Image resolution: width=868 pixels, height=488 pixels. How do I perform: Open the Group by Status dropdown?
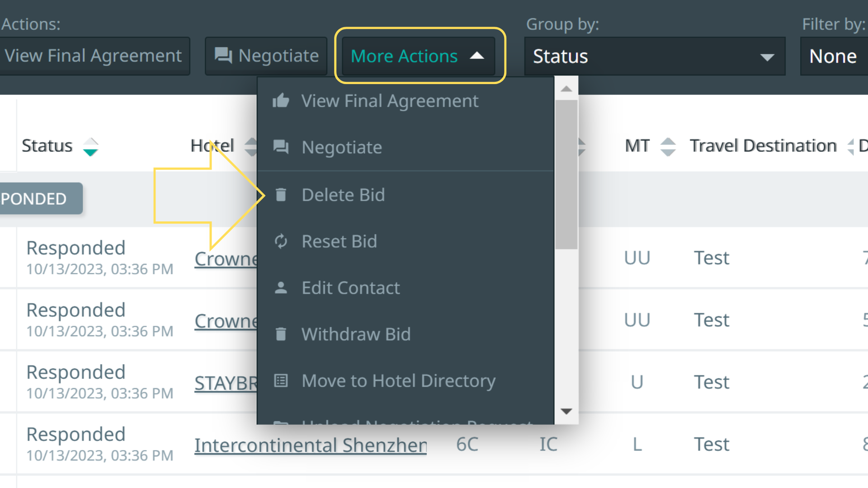pos(654,56)
